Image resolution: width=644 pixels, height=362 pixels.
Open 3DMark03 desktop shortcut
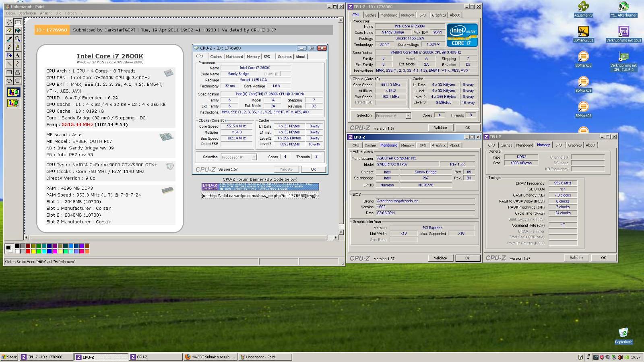click(x=583, y=59)
